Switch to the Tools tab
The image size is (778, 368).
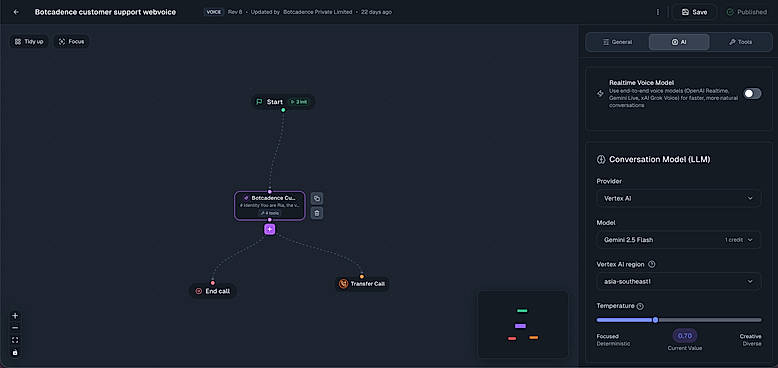point(740,42)
